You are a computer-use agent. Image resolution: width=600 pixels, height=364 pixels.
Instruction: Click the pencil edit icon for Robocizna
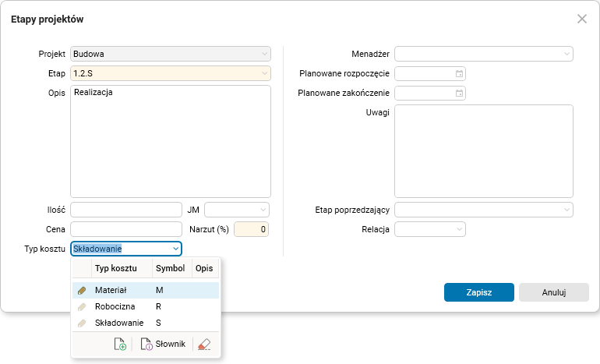click(x=82, y=306)
